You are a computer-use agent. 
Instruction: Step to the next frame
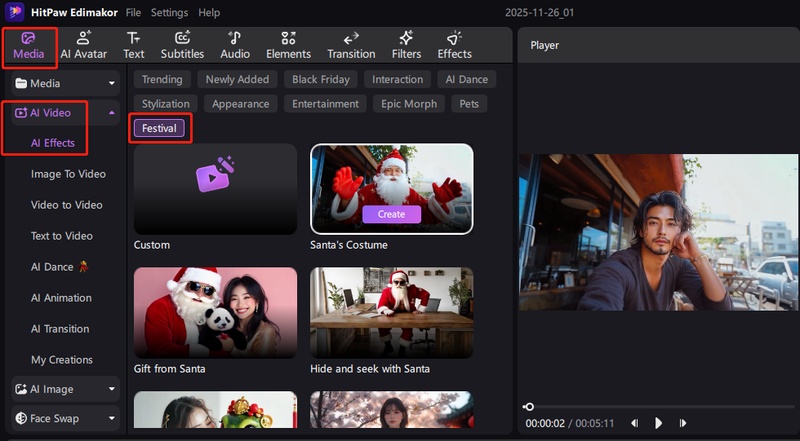pyautogui.click(x=683, y=423)
